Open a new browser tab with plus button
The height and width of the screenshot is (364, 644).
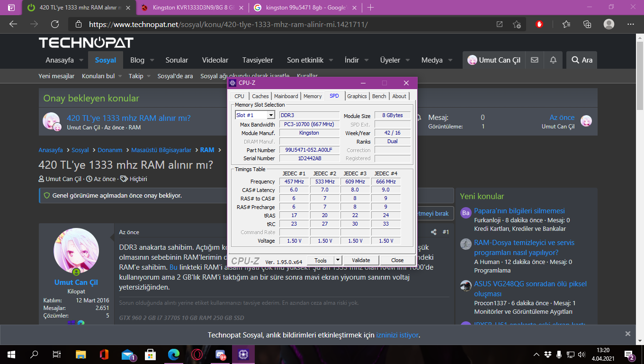tap(370, 8)
